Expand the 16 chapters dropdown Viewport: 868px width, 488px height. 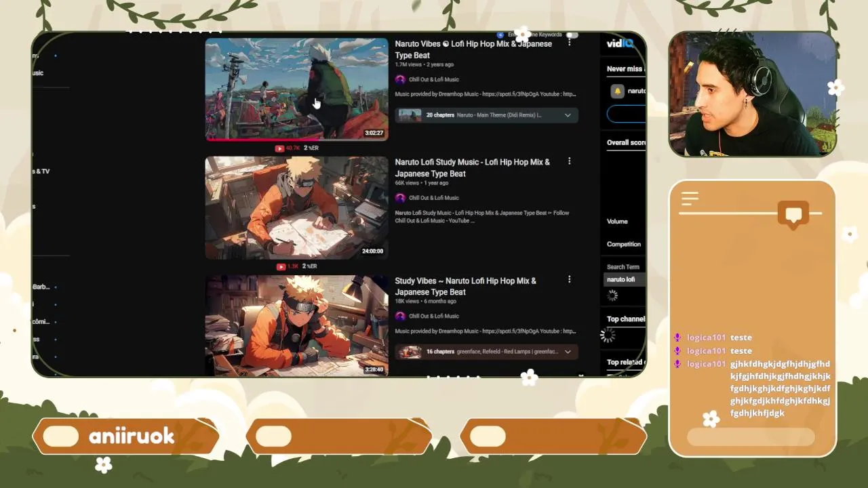pyautogui.click(x=568, y=352)
